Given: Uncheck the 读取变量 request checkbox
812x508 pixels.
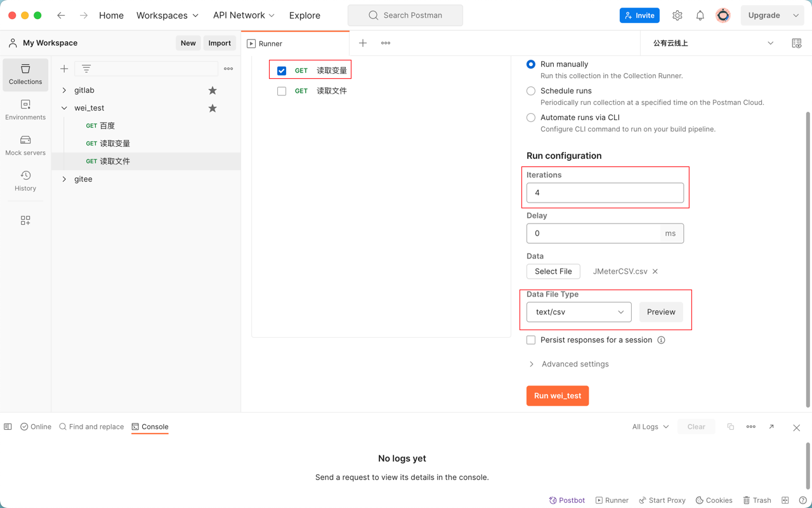Looking at the screenshot, I should 282,70.
